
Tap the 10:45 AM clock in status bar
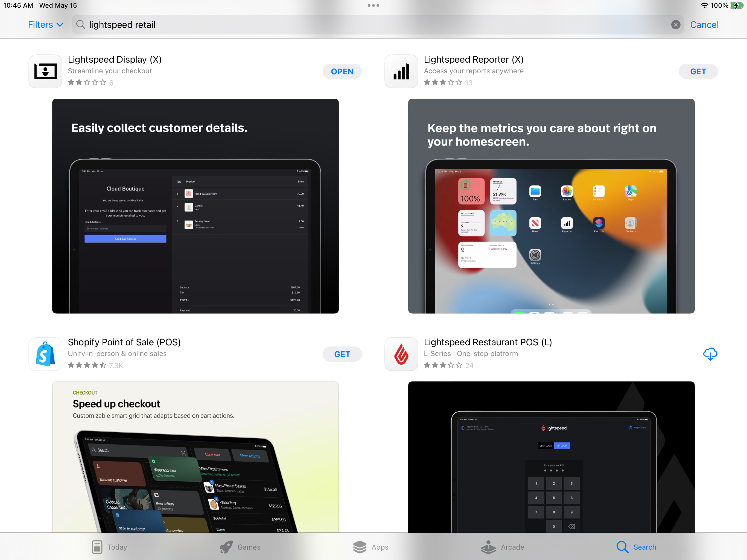click(x=18, y=5)
